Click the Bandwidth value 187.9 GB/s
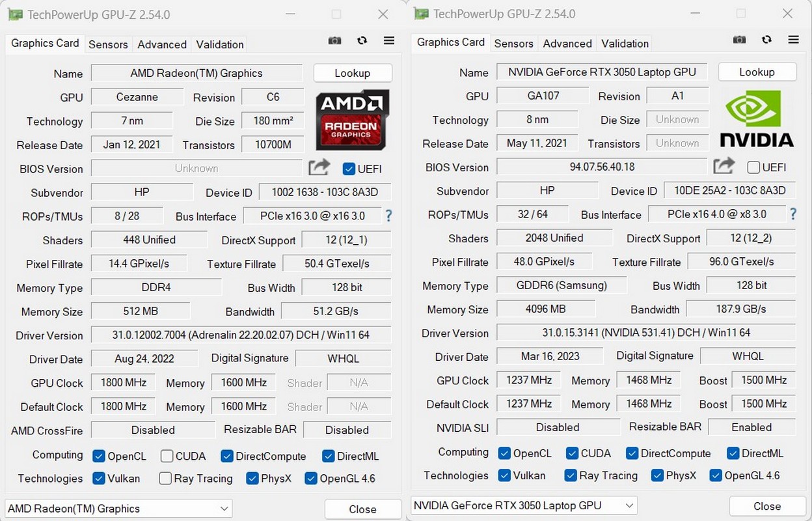The width and height of the screenshot is (812, 521). [741, 309]
